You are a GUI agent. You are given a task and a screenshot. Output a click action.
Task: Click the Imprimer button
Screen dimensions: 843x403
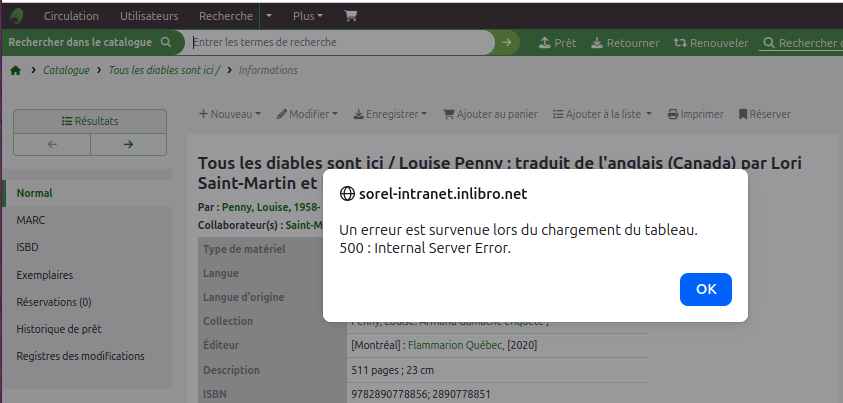(696, 114)
